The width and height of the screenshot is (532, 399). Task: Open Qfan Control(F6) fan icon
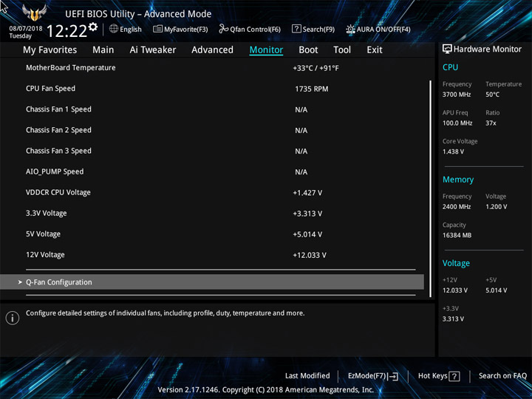point(223,29)
